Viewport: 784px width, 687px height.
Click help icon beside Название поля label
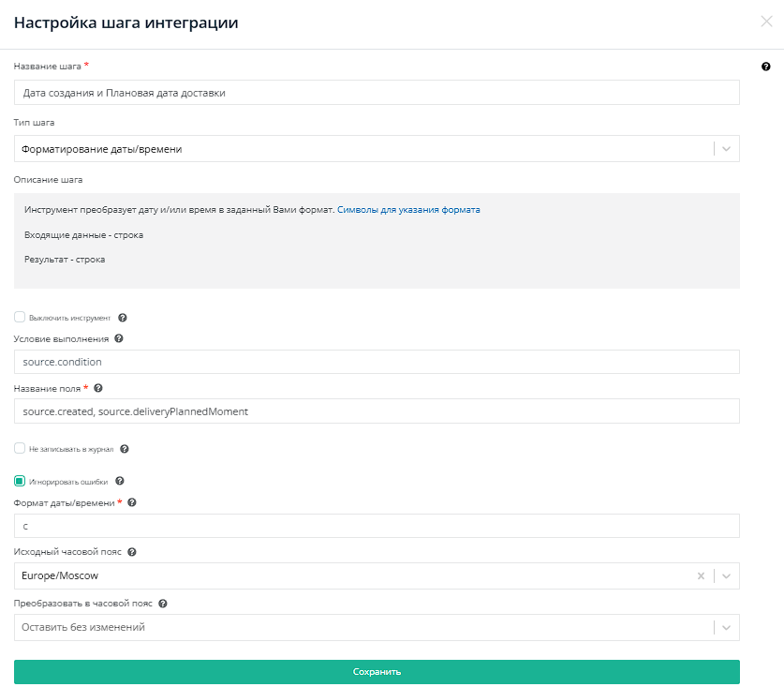pos(98,387)
